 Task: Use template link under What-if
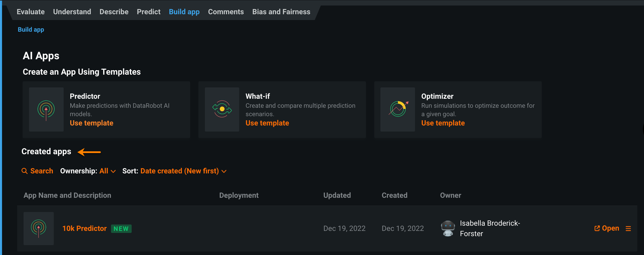pyautogui.click(x=267, y=123)
